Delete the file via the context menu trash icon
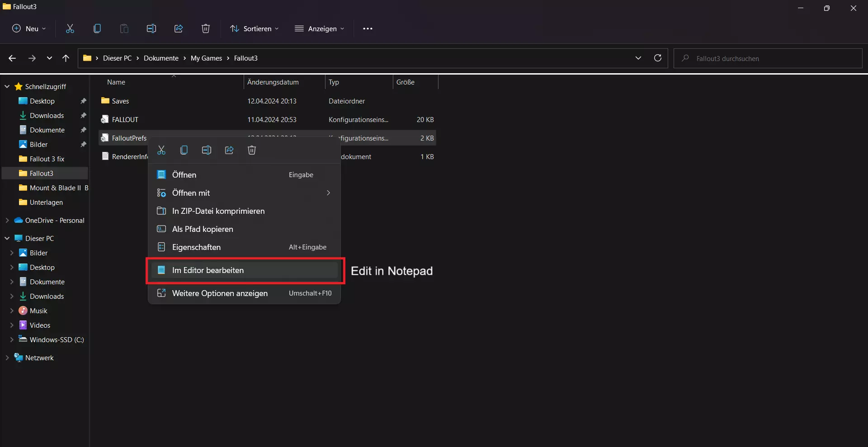 [252, 150]
